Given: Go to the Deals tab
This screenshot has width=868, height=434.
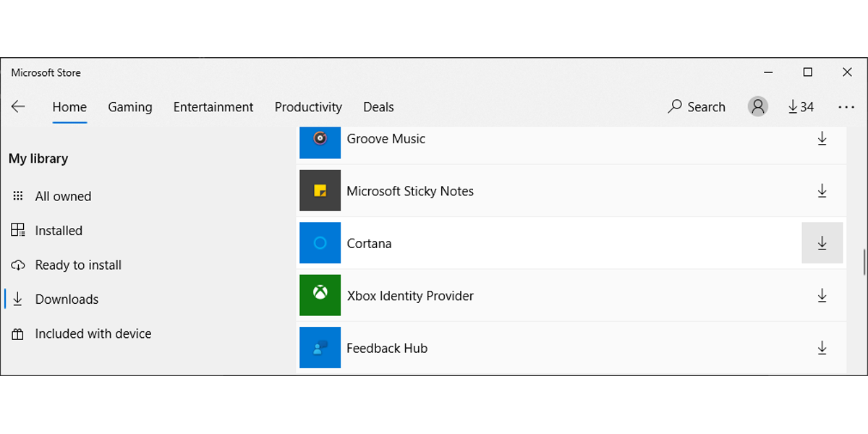Looking at the screenshot, I should point(378,107).
